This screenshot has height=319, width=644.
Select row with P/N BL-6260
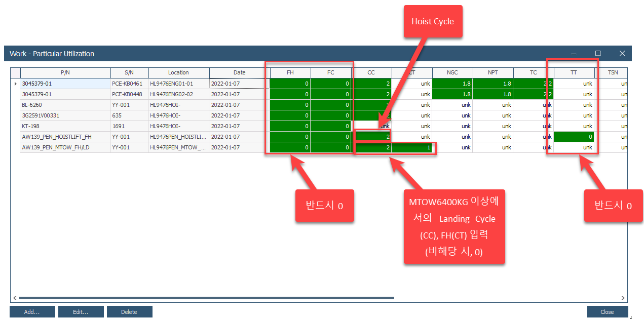coord(65,105)
